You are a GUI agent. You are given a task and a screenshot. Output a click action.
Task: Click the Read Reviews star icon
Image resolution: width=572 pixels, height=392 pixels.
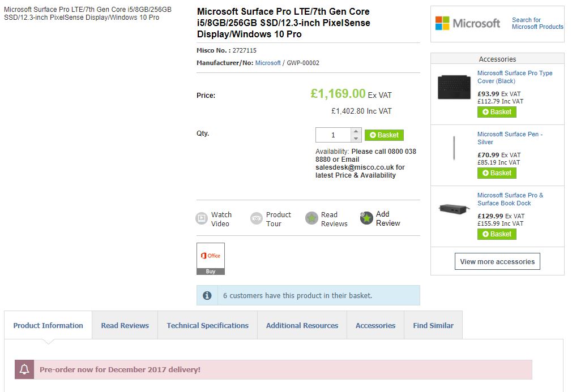(311, 218)
